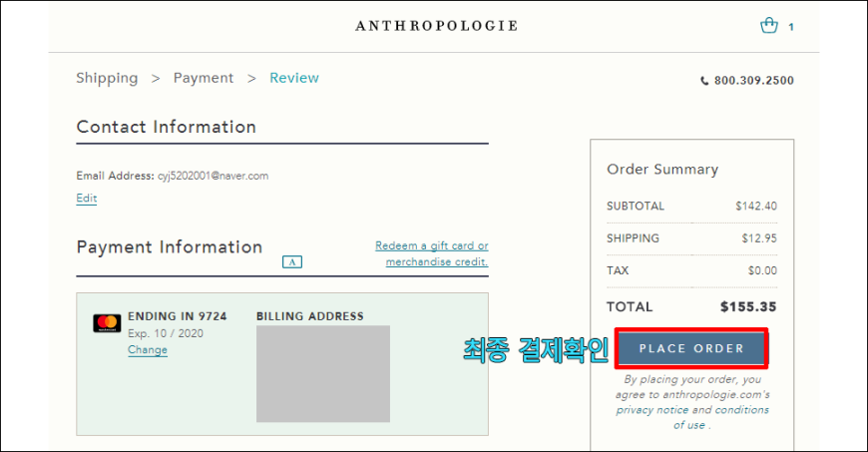Click the email address cyj5202001@naver.com
The height and width of the screenshot is (452, 868).
[214, 177]
